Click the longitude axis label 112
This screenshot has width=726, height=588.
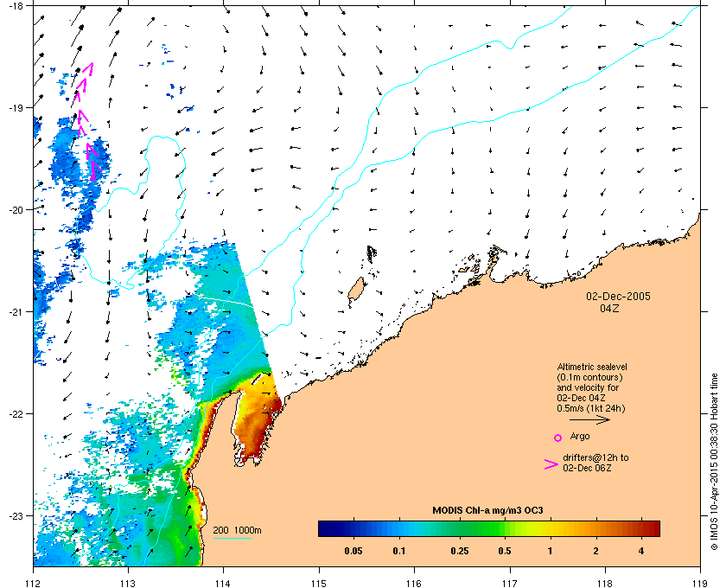tap(34, 583)
